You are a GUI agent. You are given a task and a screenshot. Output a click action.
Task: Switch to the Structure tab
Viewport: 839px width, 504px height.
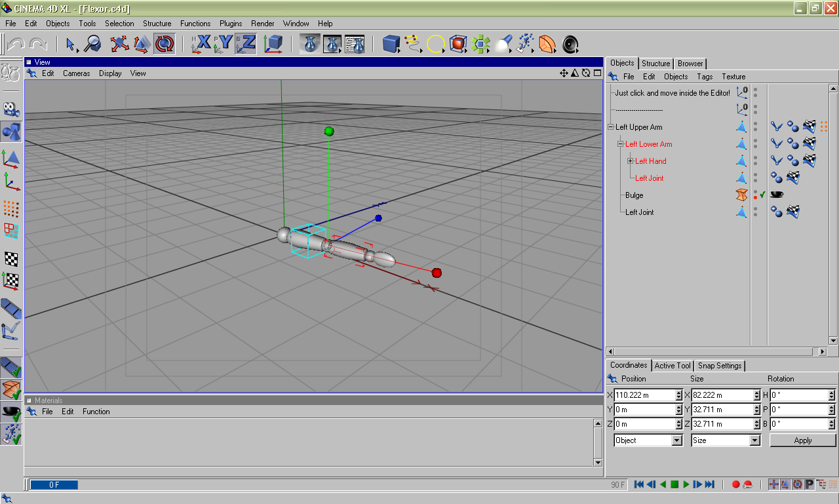coord(655,64)
